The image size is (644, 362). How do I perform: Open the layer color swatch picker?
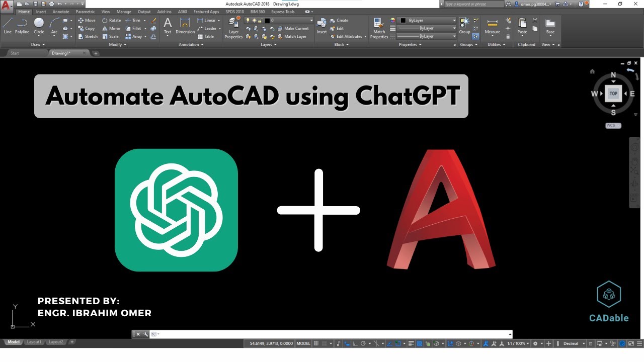pyautogui.click(x=267, y=20)
